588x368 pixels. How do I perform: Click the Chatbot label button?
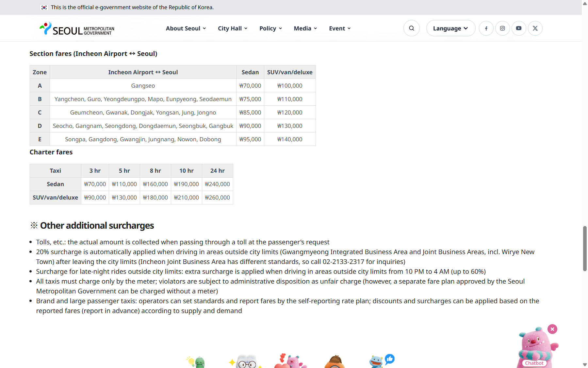[x=534, y=363]
